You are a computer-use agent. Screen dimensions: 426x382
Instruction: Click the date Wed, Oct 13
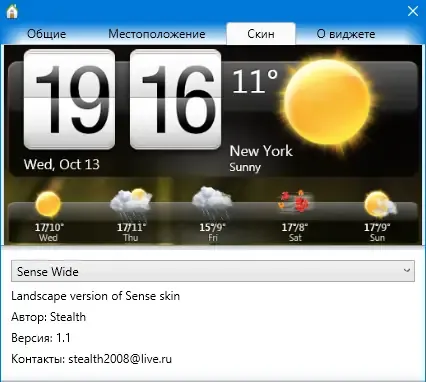62,164
